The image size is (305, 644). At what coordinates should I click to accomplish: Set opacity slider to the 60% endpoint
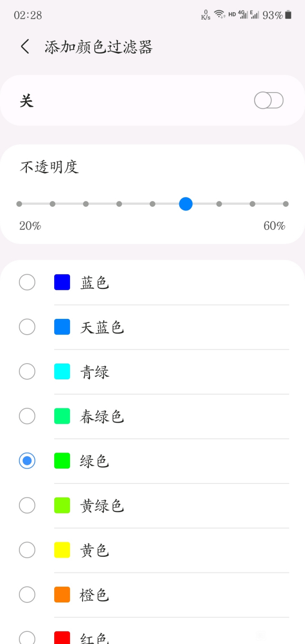pyautogui.click(x=286, y=204)
